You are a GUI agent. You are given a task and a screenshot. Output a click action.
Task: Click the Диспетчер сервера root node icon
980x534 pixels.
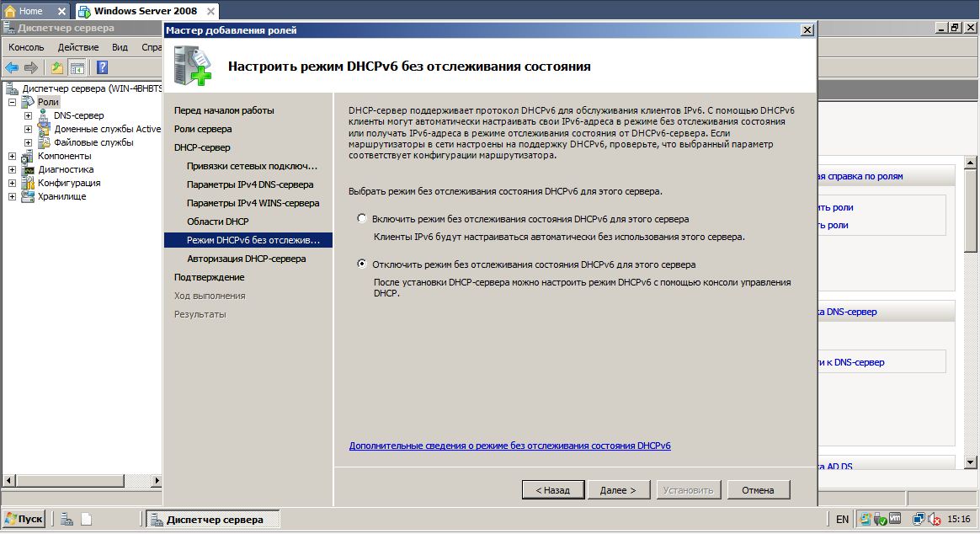pos(11,88)
